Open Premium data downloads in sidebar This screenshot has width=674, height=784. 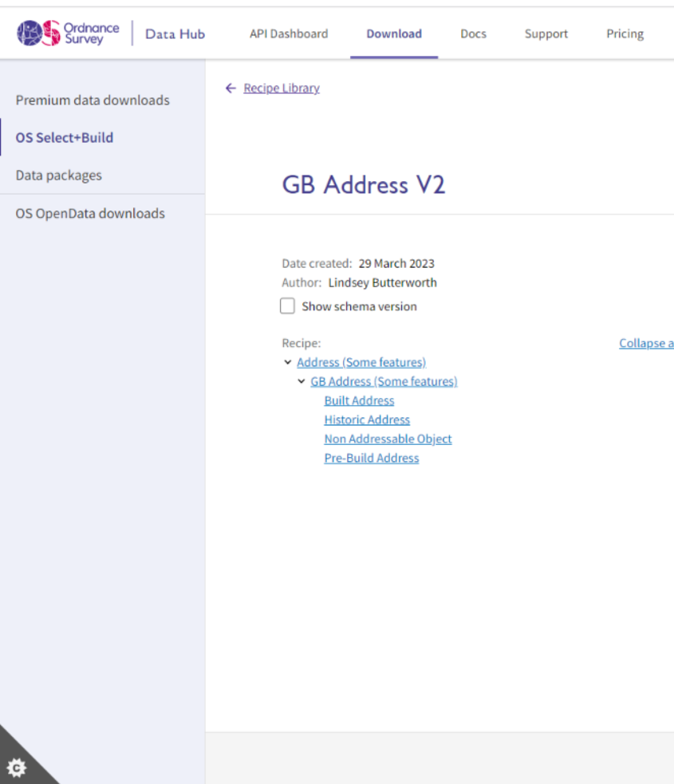pyautogui.click(x=93, y=100)
